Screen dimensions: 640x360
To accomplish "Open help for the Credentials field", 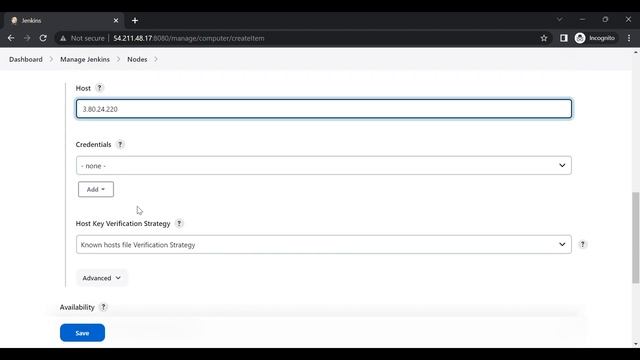I will (120, 144).
